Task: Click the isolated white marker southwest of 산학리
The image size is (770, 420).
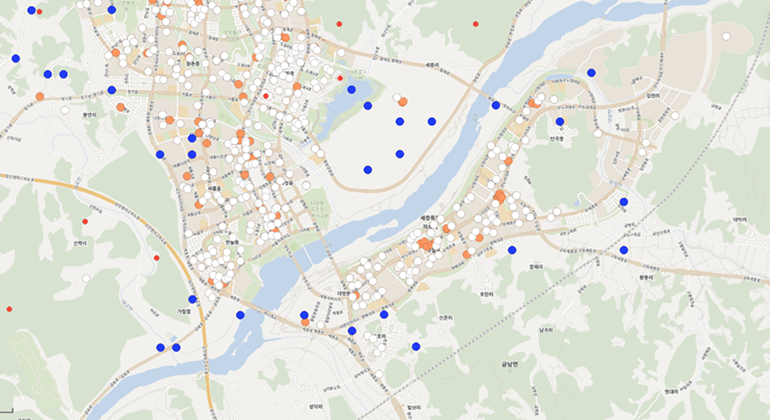Action: pos(86,278)
